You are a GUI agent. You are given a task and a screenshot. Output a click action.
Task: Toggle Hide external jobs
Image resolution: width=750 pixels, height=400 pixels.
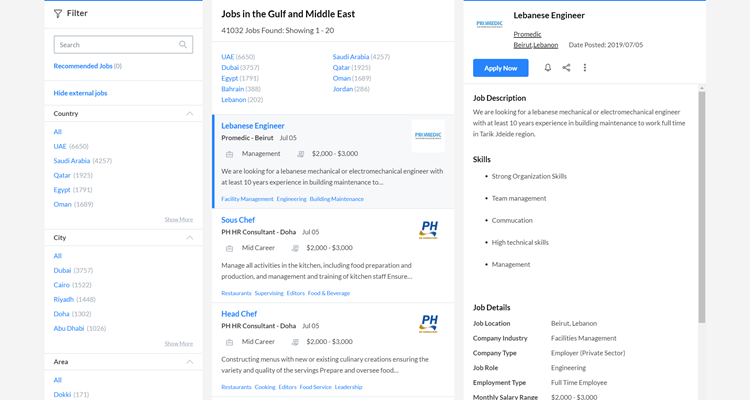coord(80,93)
